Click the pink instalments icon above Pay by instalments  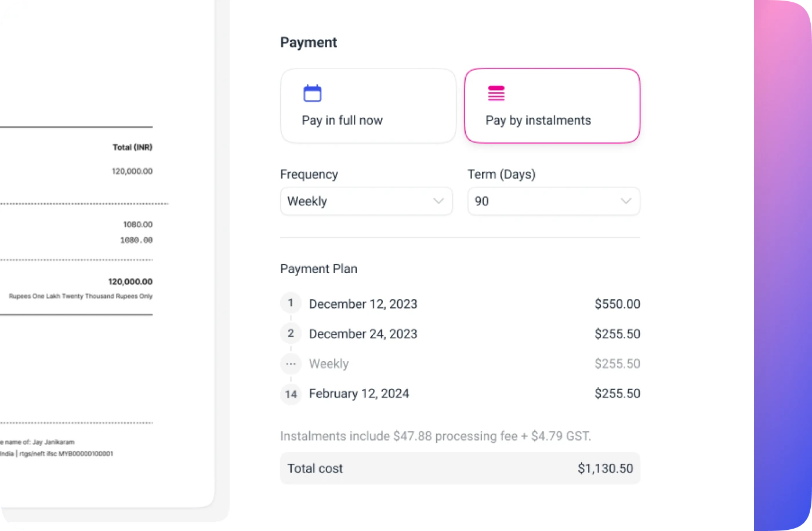(496, 92)
